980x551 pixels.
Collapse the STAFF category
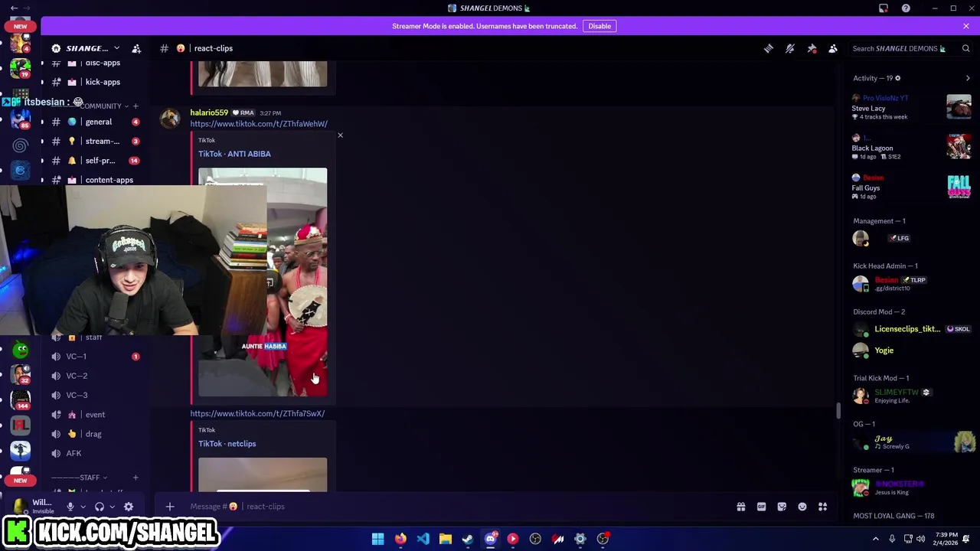click(80, 478)
